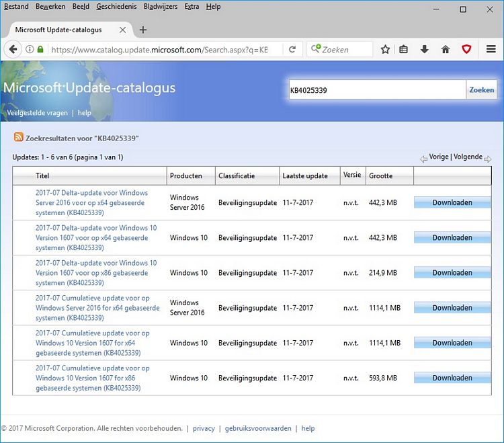Click the KB4025339 catalog search box

click(378, 89)
